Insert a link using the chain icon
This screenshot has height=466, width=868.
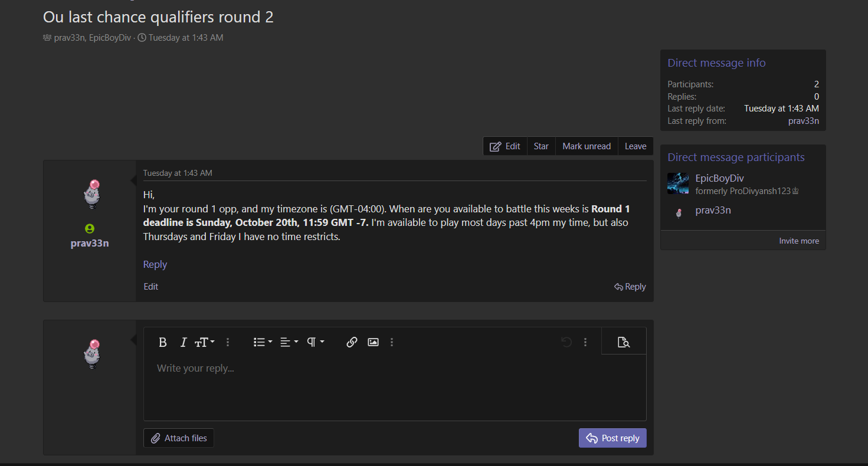click(352, 342)
